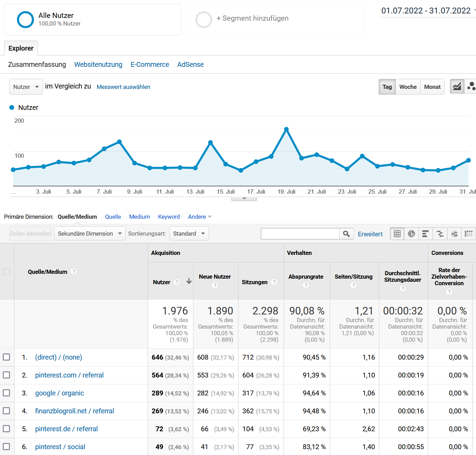Select the term cloud view icon
Image resolution: width=476 pixels, height=455 pixels.
(x=454, y=234)
